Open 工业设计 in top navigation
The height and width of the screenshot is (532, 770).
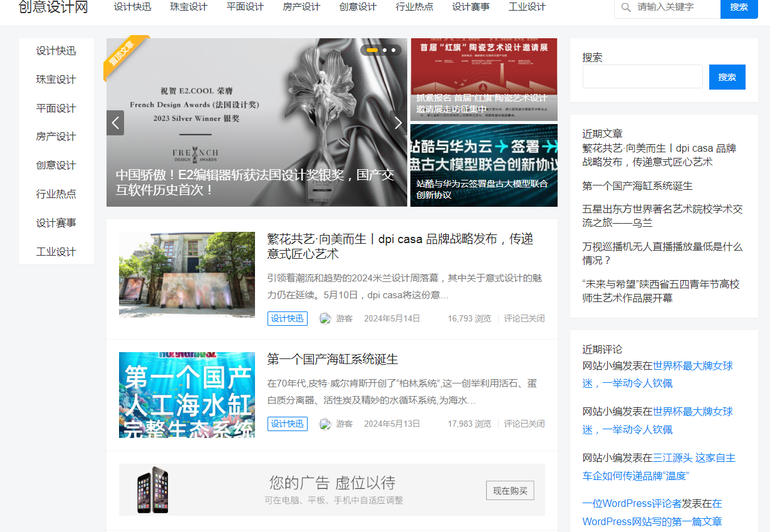(527, 7)
